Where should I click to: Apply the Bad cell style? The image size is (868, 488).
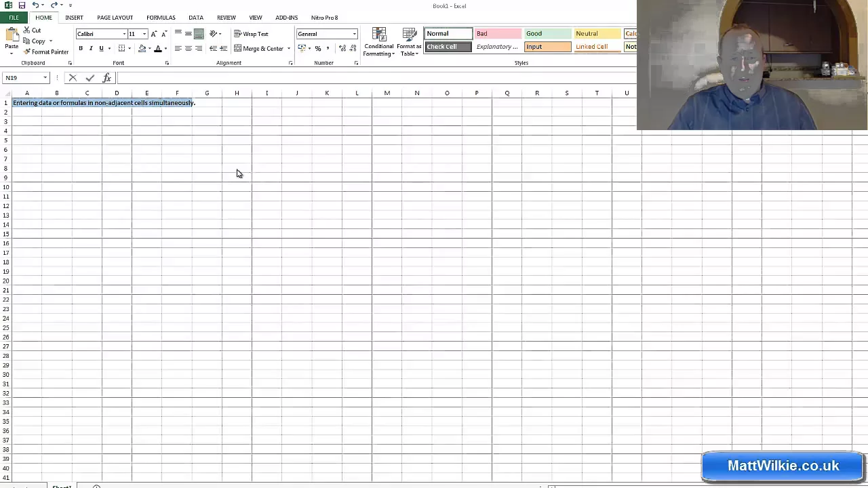pos(498,34)
